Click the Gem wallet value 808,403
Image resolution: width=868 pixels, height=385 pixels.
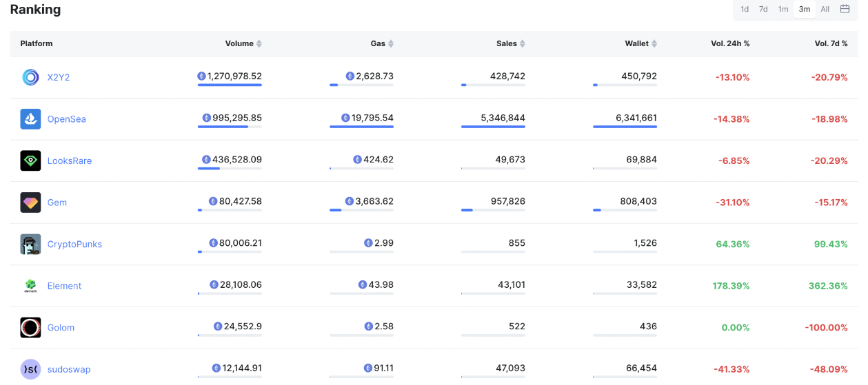(638, 201)
